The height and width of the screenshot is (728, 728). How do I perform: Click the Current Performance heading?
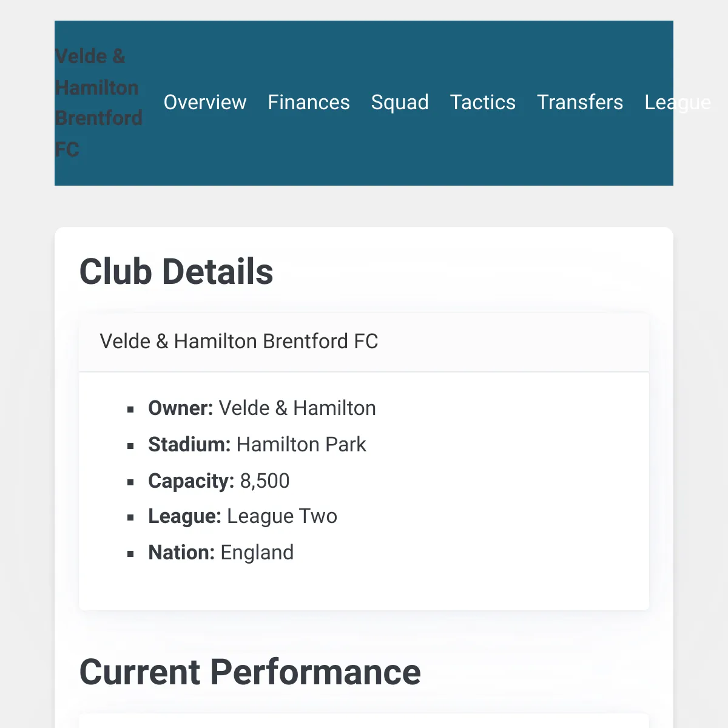click(x=250, y=672)
